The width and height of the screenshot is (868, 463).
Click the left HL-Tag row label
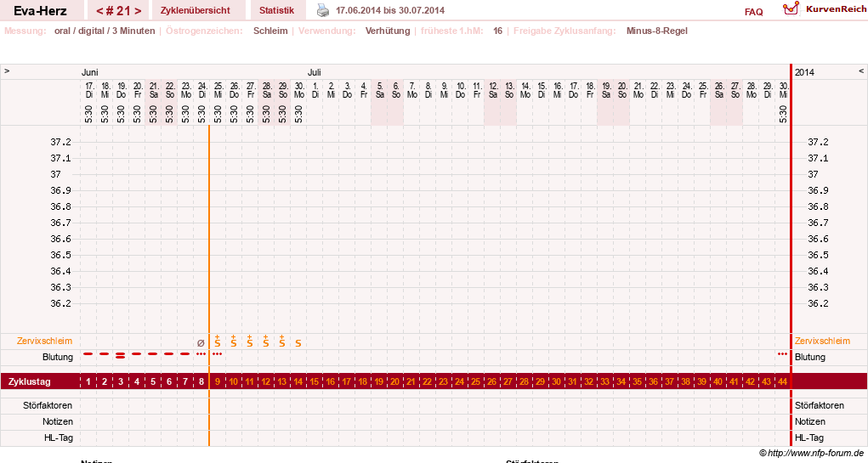[58, 438]
